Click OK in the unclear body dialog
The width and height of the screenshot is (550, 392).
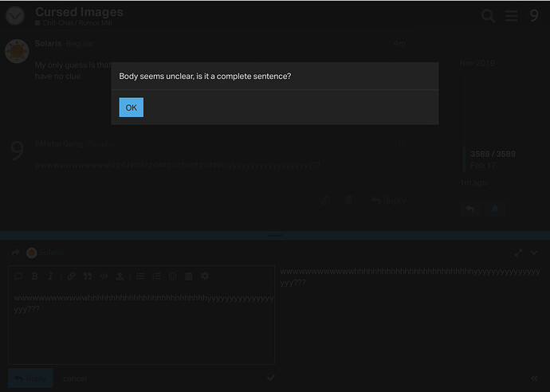click(x=132, y=108)
